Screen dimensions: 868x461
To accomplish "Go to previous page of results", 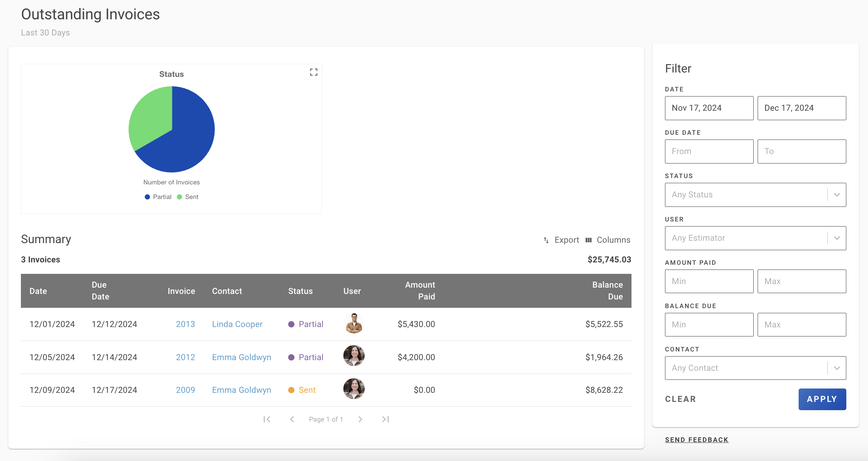I will click(292, 419).
